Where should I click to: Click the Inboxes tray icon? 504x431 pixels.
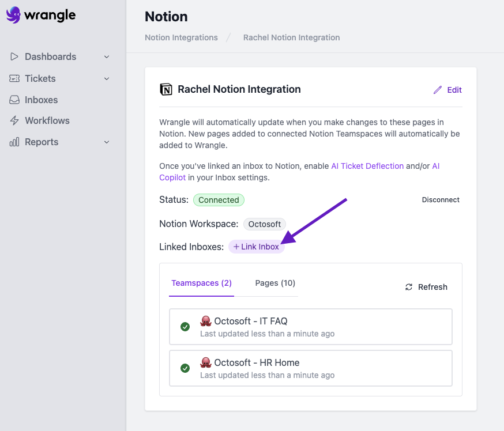pyautogui.click(x=14, y=100)
